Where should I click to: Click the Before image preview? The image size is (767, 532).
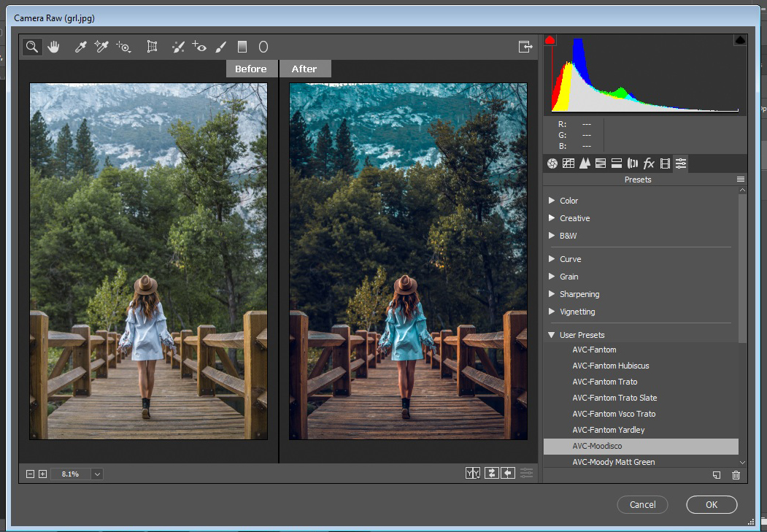pos(149,261)
